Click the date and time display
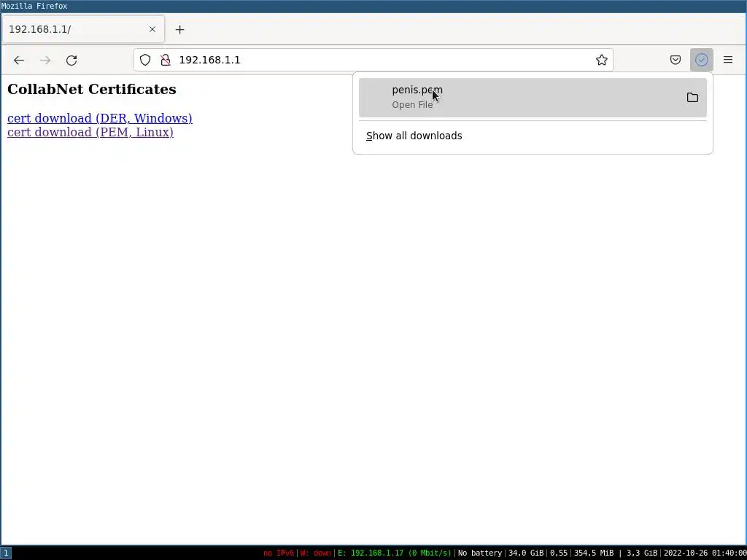Image resolution: width=747 pixels, height=560 pixels. (x=705, y=553)
